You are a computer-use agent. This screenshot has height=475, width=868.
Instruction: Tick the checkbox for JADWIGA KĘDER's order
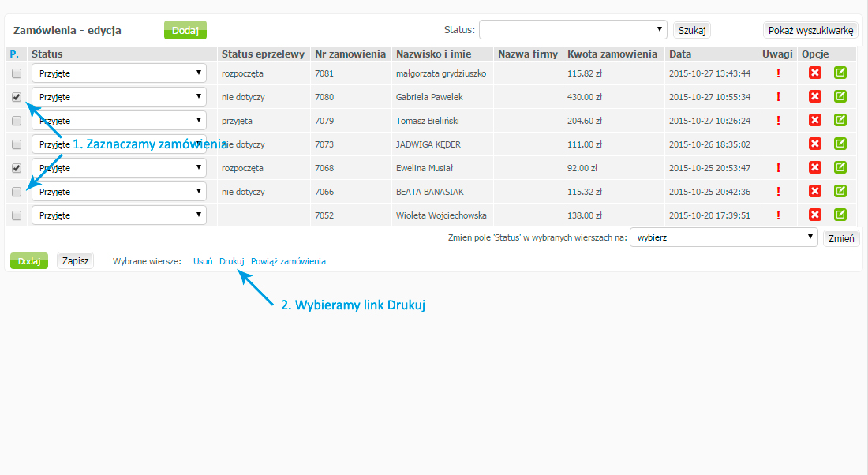(x=17, y=144)
